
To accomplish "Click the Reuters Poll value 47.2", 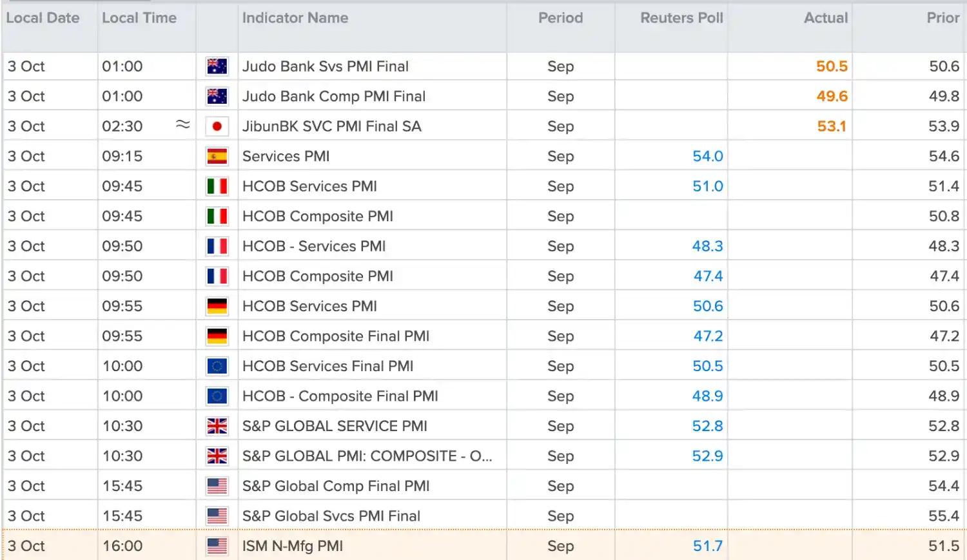I will (x=708, y=336).
